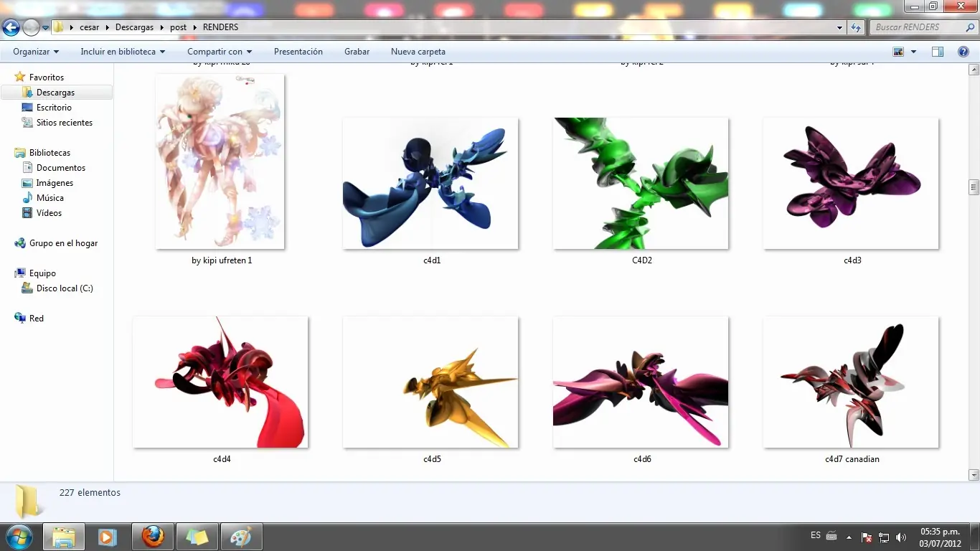Click the Back navigation arrow button
This screenshot has width=980, height=551.
click(x=11, y=28)
